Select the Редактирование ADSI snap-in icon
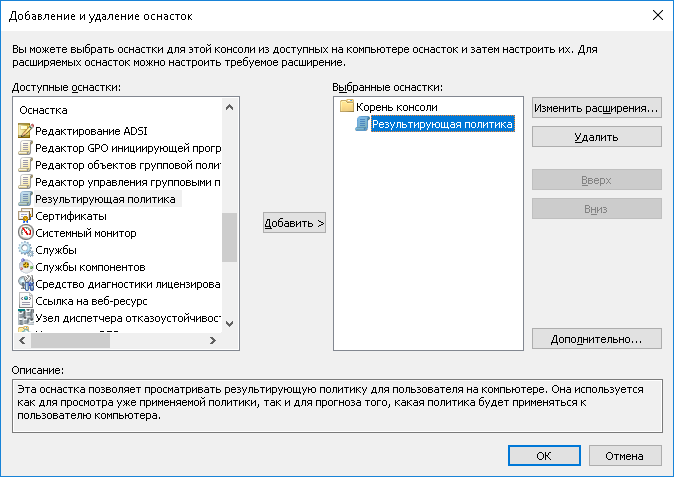 (x=26, y=131)
